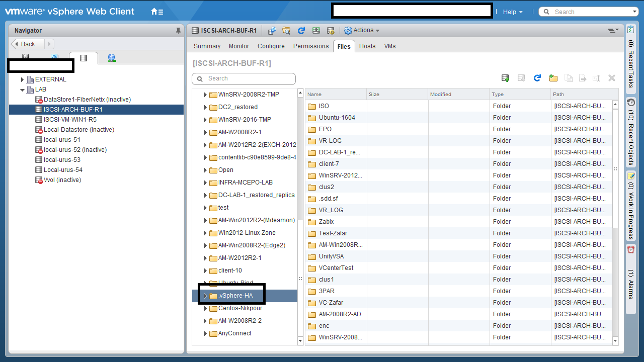Click the register VM icon in header toolbar
Screen dimensions: 644x362
click(272, 31)
